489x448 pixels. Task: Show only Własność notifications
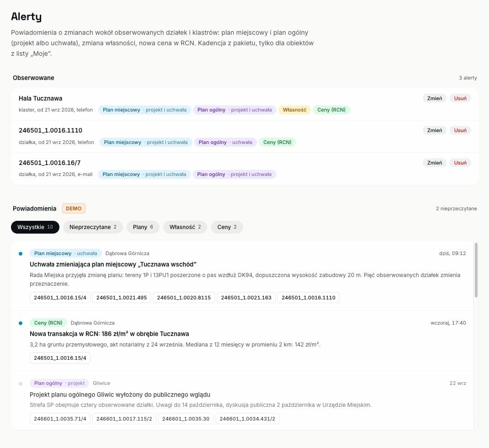click(x=185, y=227)
